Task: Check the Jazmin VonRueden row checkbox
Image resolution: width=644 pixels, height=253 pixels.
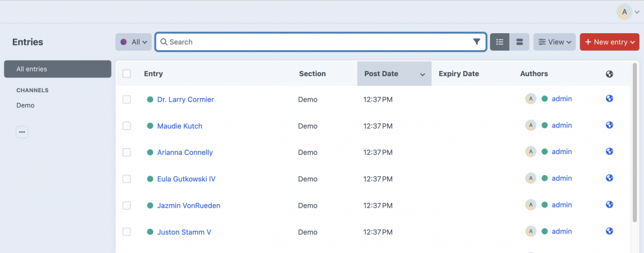Action: pyautogui.click(x=127, y=206)
